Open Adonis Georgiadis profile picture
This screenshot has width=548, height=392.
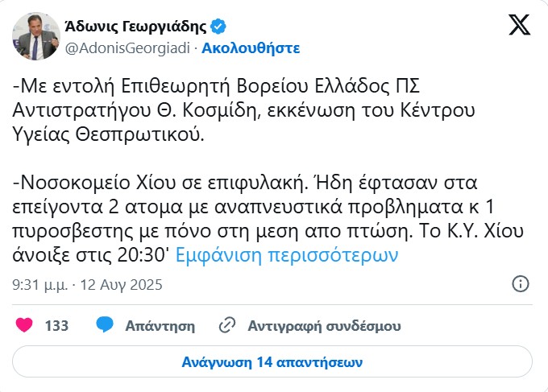(x=32, y=36)
